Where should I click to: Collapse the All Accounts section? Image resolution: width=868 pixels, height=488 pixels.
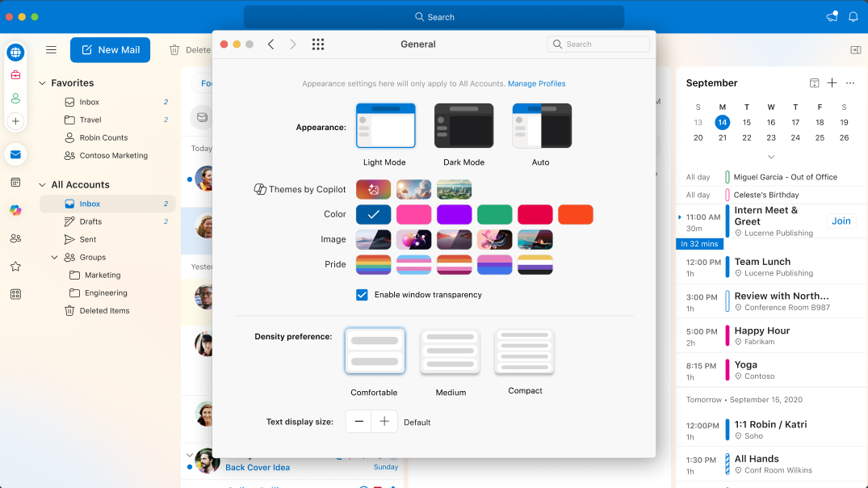(42, 185)
